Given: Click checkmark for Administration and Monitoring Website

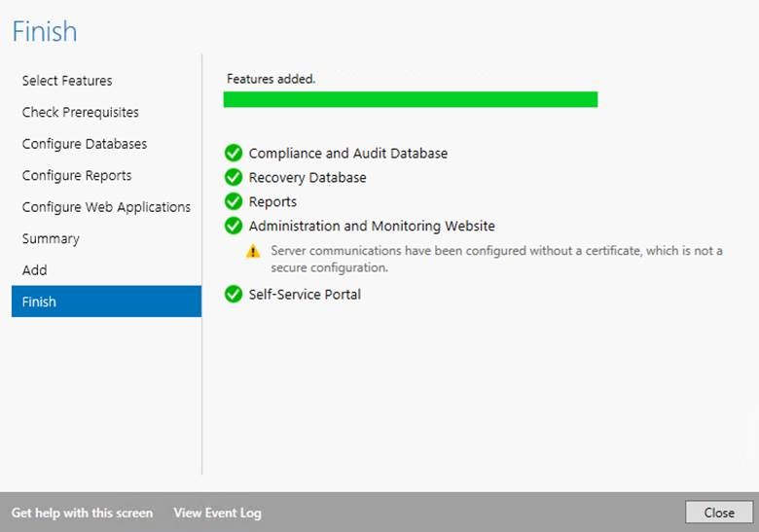Looking at the screenshot, I should pos(234,226).
